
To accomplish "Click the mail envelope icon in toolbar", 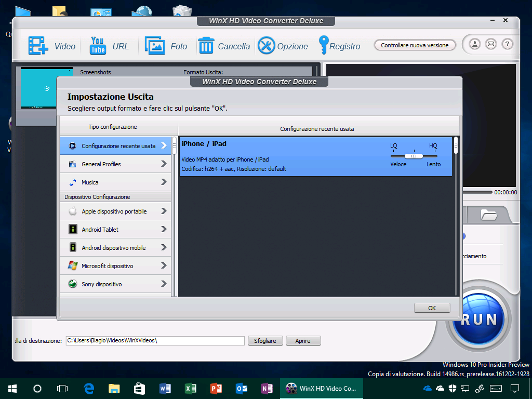I will (x=491, y=44).
